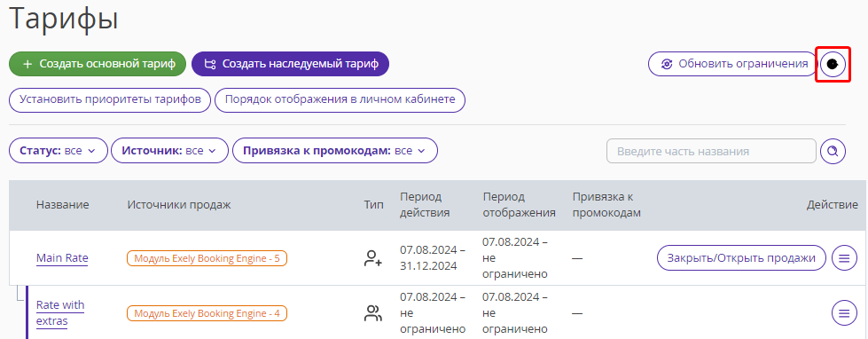Click the Тип column header
The width and height of the screenshot is (868, 339).
click(373, 205)
